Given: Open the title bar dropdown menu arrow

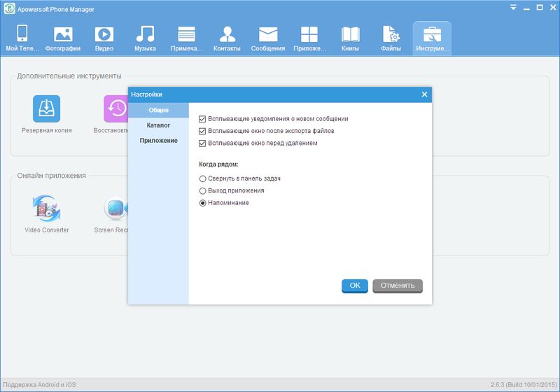Looking at the screenshot, I should point(513,8).
